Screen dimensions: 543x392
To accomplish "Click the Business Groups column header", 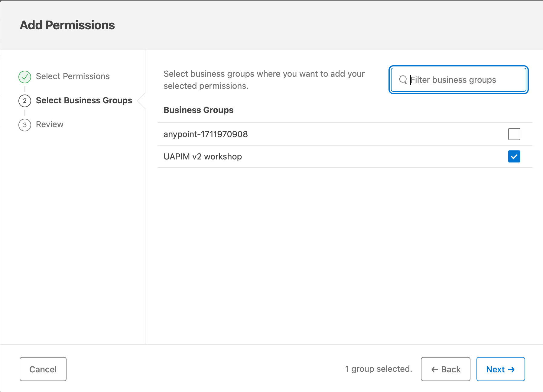I will pos(198,110).
